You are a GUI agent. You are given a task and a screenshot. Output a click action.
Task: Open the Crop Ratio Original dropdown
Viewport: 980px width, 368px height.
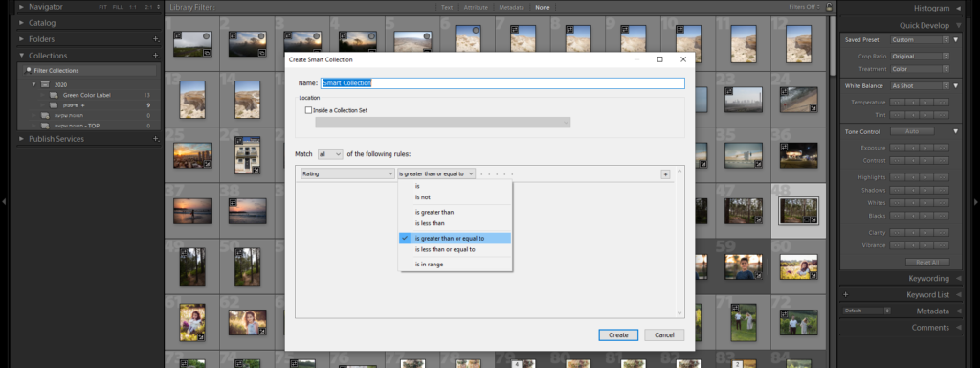tap(920, 57)
